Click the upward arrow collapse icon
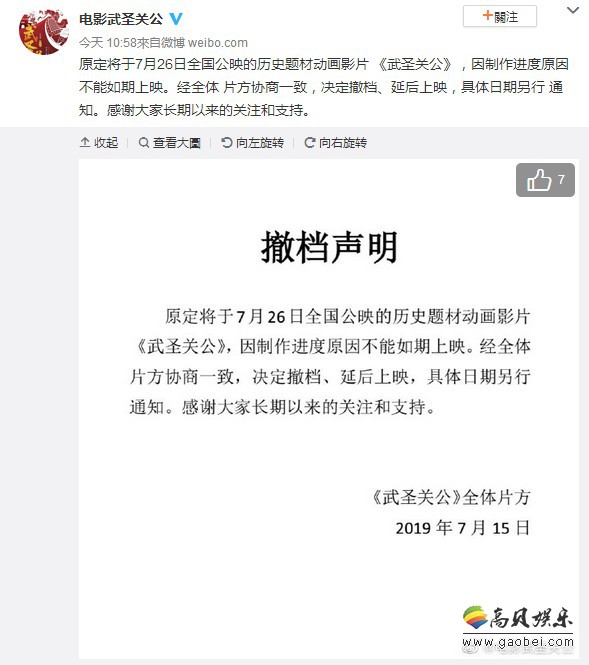The image size is (589, 665). tap(85, 142)
